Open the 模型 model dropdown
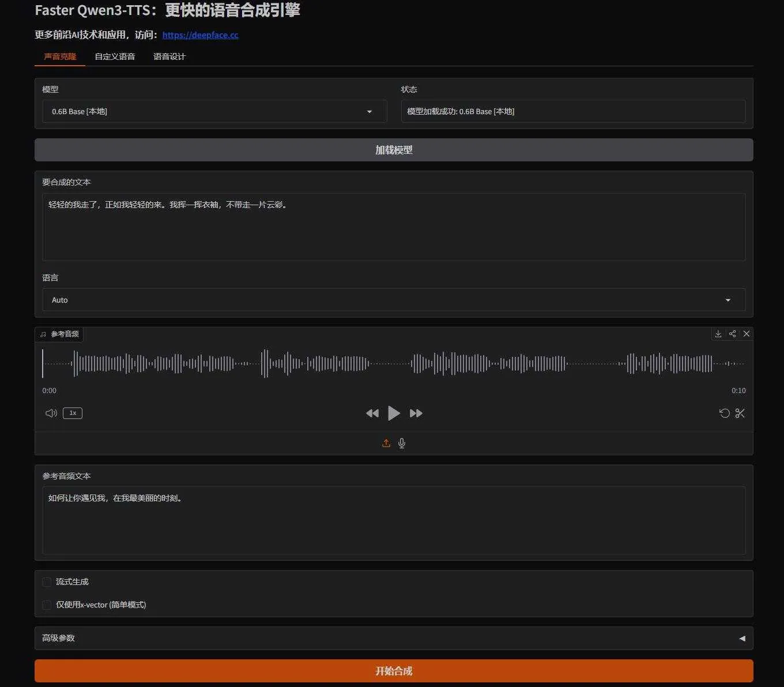The image size is (784, 687). (x=214, y=111)
